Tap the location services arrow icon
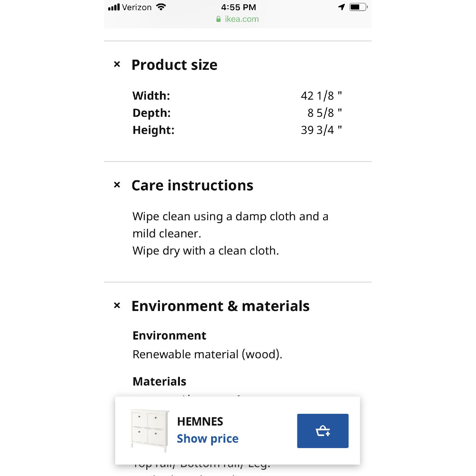This screenshot has width=476, height=476. pyautogui.click(x=341, y=7)
